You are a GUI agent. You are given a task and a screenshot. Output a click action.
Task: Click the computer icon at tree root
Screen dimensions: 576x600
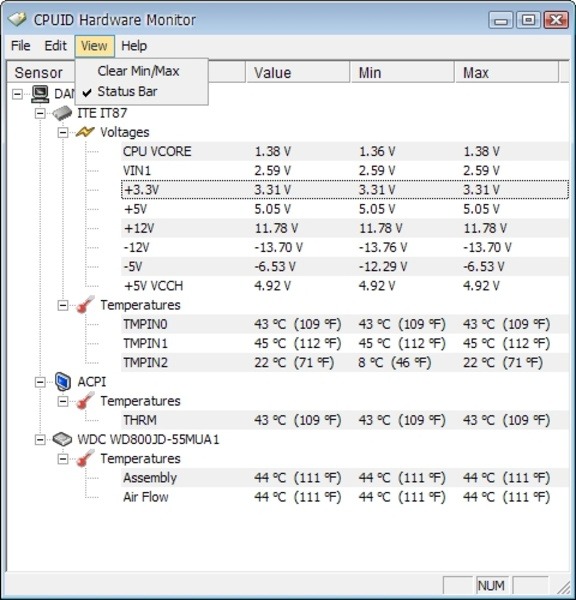click(40, 94)
